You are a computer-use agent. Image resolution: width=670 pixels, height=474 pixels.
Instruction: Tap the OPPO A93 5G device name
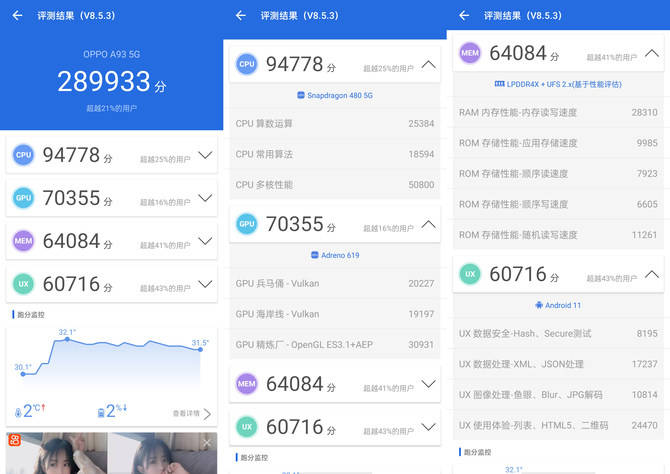[x=112, y=54]
